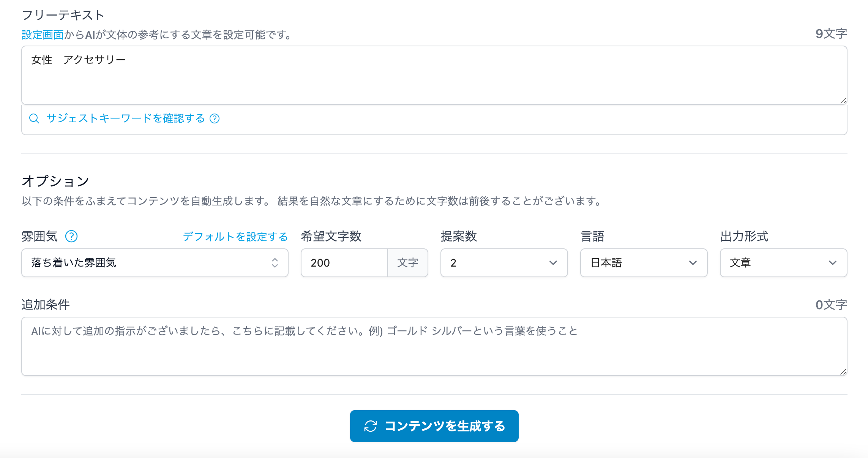Viewport: 868px width, 458px height.
Task: Click help icon after サジェストキーワードを確認する
Action: pyautogui.click(x=215, y=118)
